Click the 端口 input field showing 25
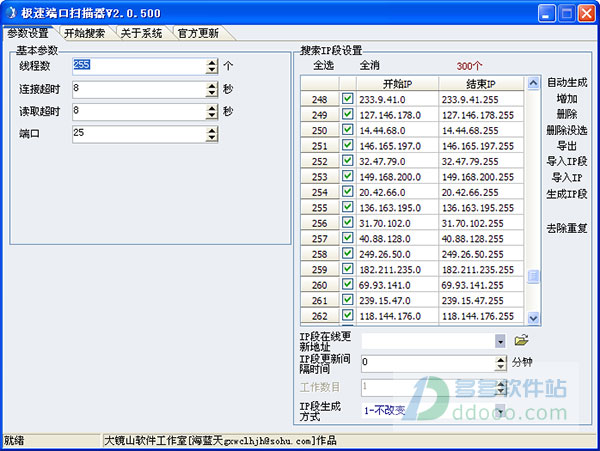This screenshot has height=451, width=600. (139, 134)
